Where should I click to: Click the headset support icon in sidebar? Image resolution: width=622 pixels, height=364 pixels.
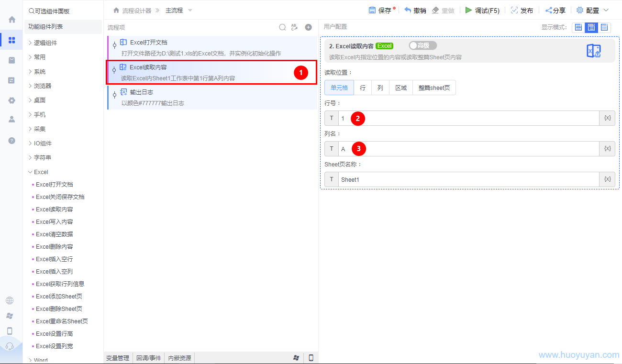click(x=10, y=346)
